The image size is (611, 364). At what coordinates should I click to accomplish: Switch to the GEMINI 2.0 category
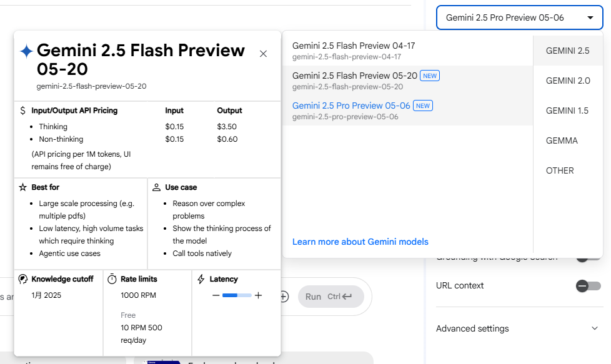[567, 81]
